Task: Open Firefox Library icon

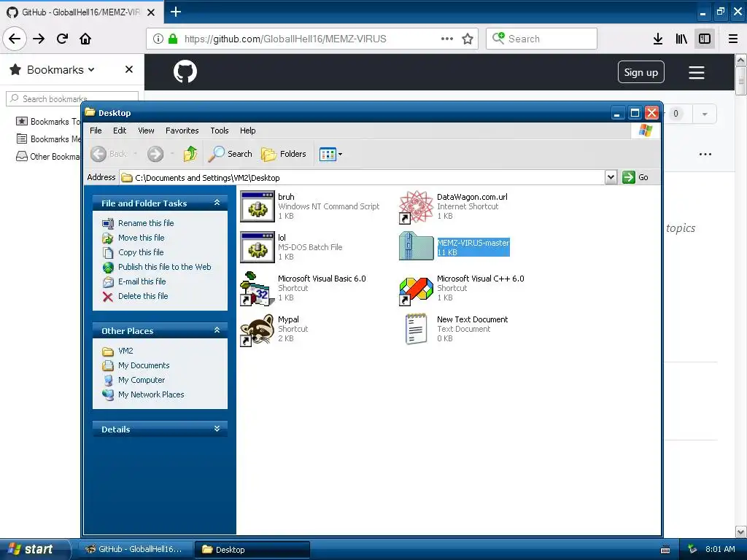Action: [681, 39]
